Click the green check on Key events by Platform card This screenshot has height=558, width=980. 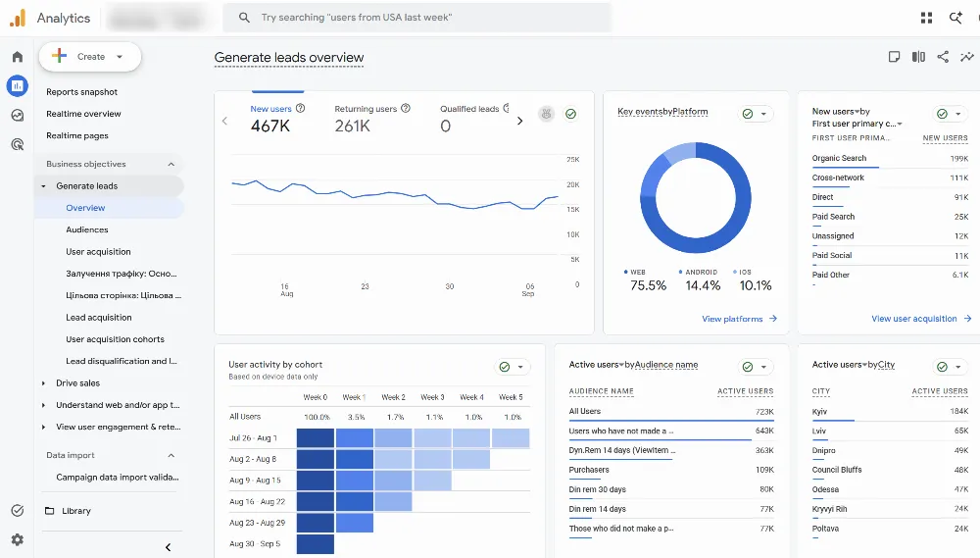[x=748, y=114]
